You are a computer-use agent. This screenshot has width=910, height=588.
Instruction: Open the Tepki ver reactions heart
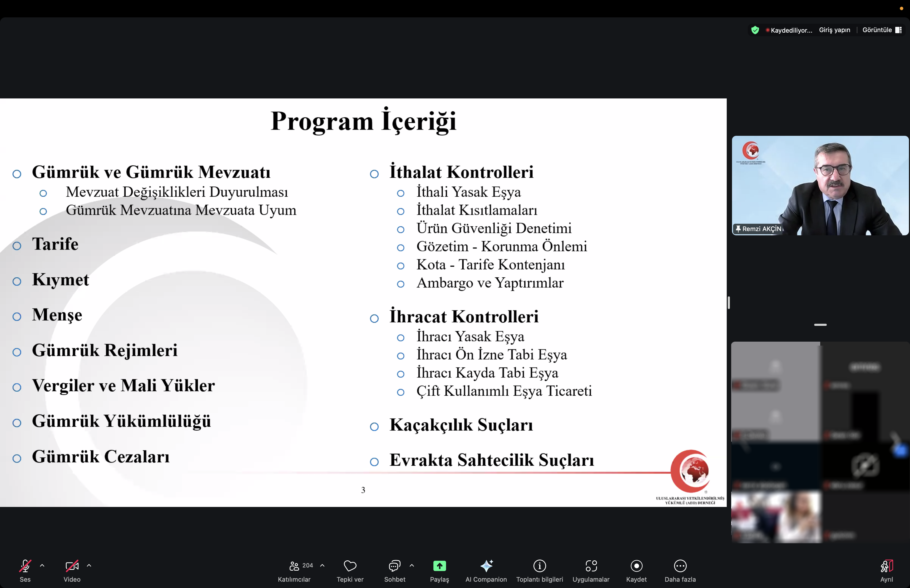pos(350,567)
